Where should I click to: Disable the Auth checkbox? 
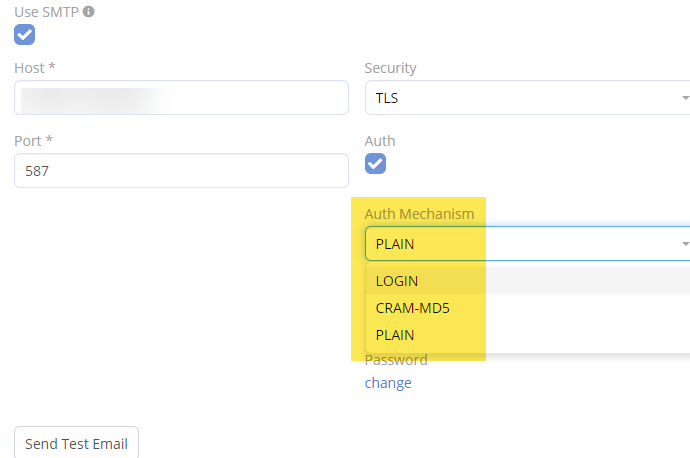coord(375,164)
